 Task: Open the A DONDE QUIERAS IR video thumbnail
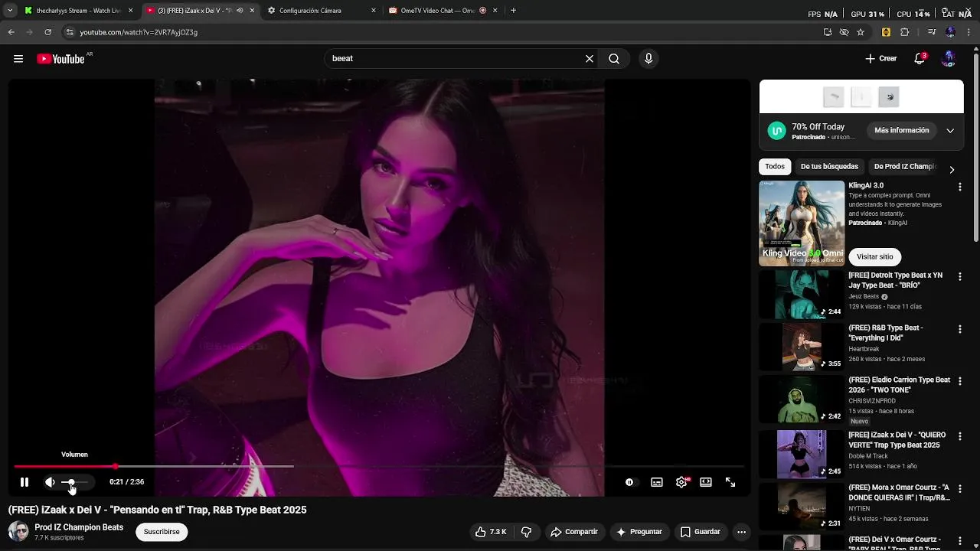(x=802, y=506)
